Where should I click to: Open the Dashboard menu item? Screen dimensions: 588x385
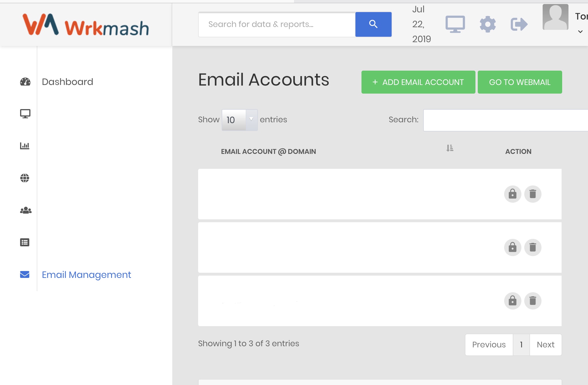pos(67,82)
